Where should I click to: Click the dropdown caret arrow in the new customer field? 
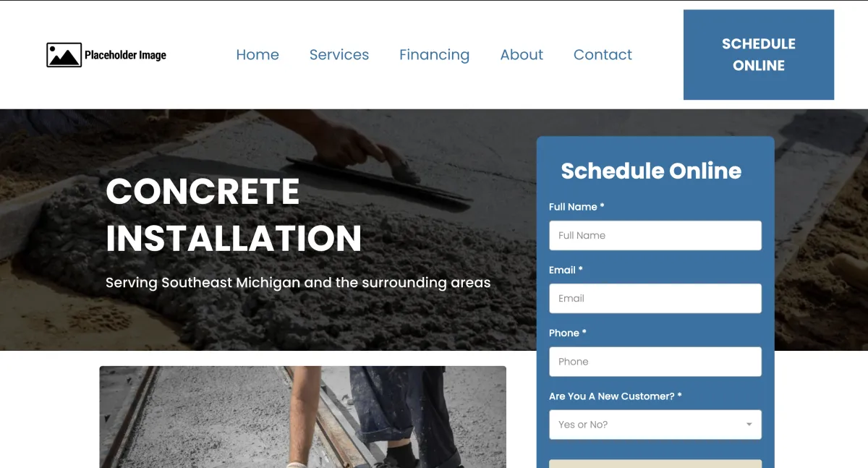point(749,425)
